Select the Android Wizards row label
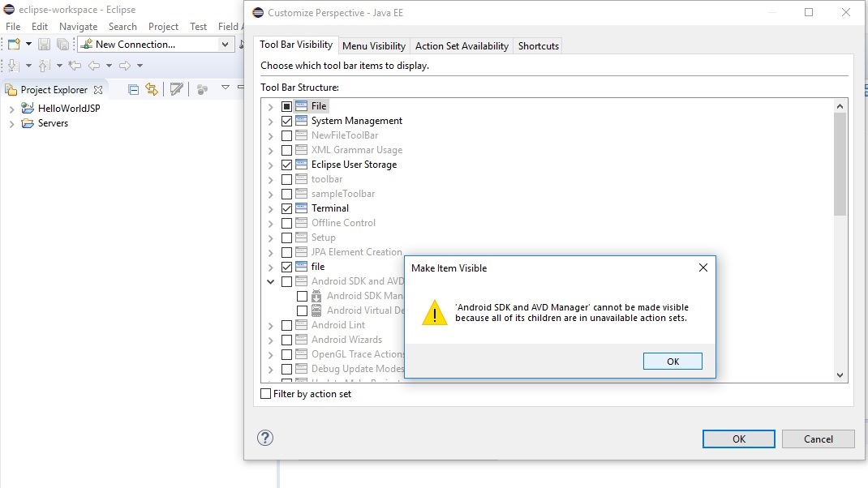868x488 pixels. tap(346, 340)
